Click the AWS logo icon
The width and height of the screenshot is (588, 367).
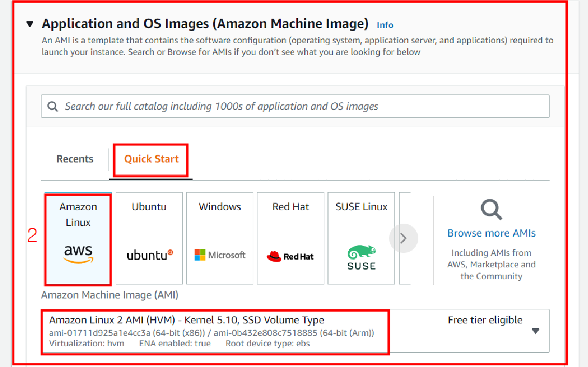pyautogui.click(x=78, y=254)
